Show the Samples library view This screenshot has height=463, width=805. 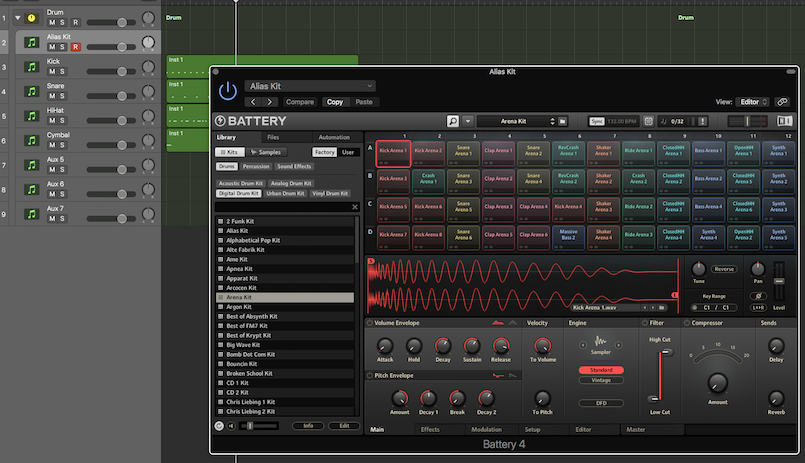[266, 152]
